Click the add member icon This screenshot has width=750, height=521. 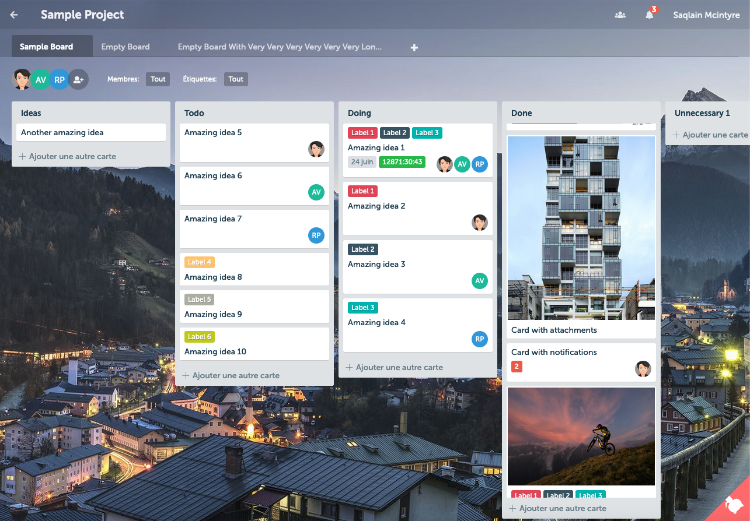point(79,79)
